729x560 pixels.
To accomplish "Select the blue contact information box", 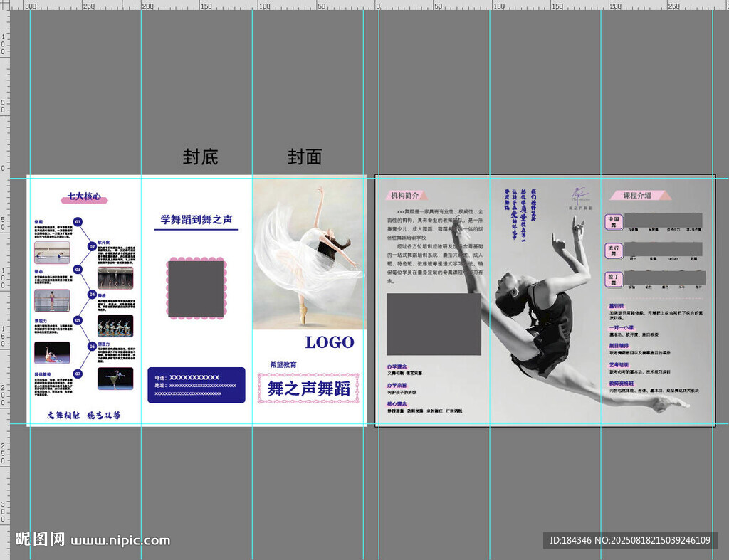I will tap(196, 385).
